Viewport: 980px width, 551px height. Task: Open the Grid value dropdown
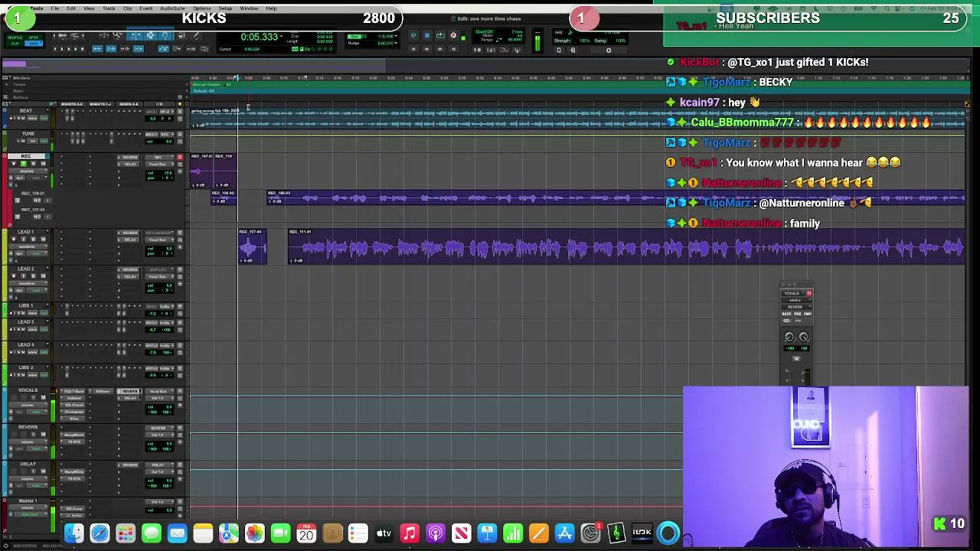[396, 36]
